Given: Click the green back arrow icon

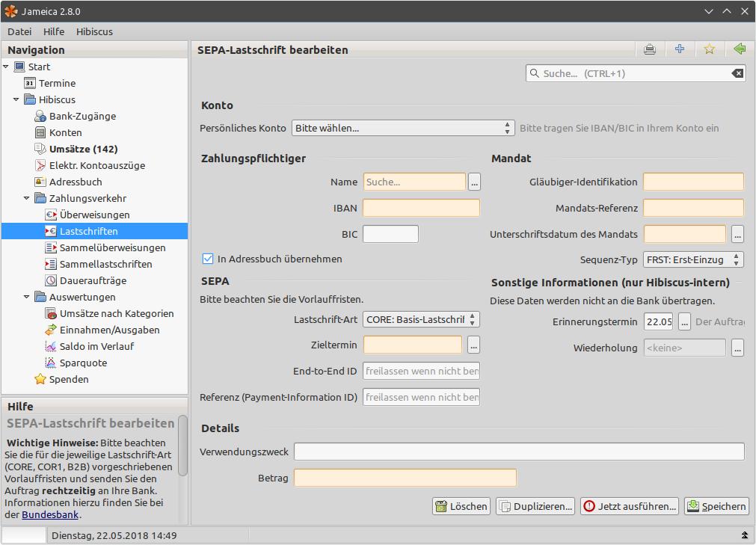Looking at the screenshot, I should tap(739, 49).
